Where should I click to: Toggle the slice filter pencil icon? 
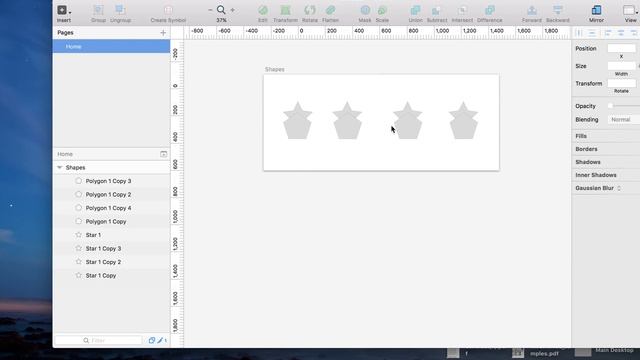[160, 340]
